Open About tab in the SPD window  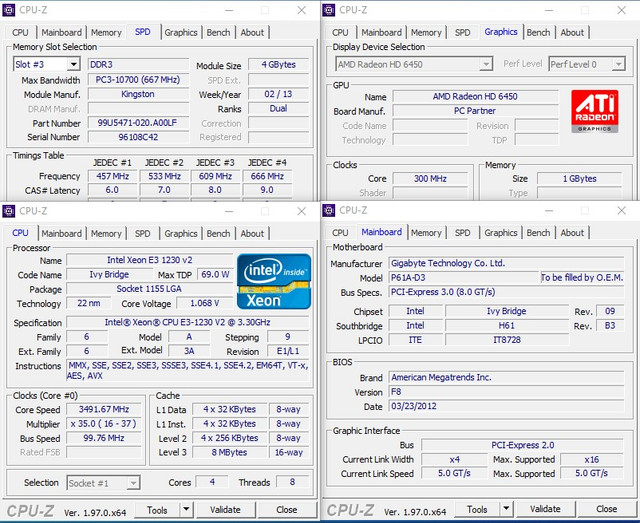click(252, 32)
